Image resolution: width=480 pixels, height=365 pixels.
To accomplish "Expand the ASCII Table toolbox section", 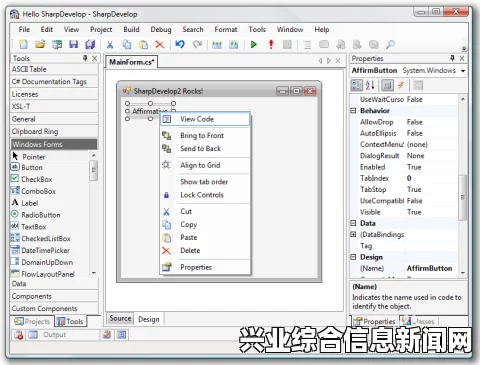I will tap(54, 69).
